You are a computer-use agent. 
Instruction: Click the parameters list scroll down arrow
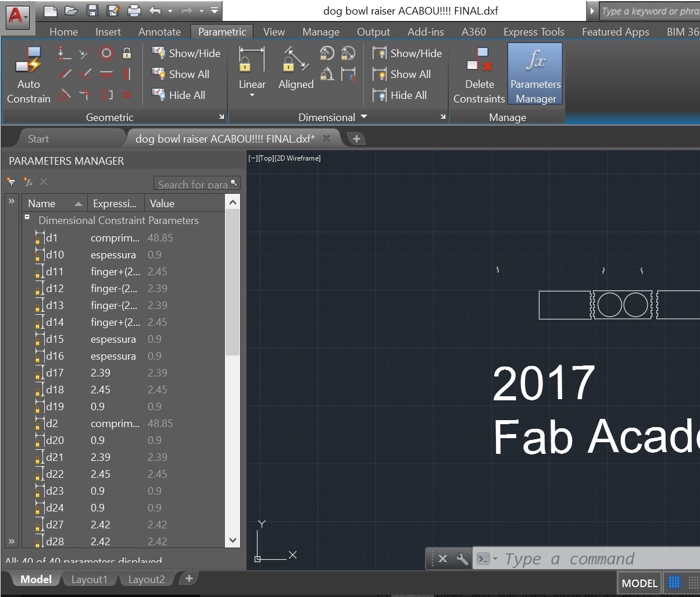[x=233, y=540]
